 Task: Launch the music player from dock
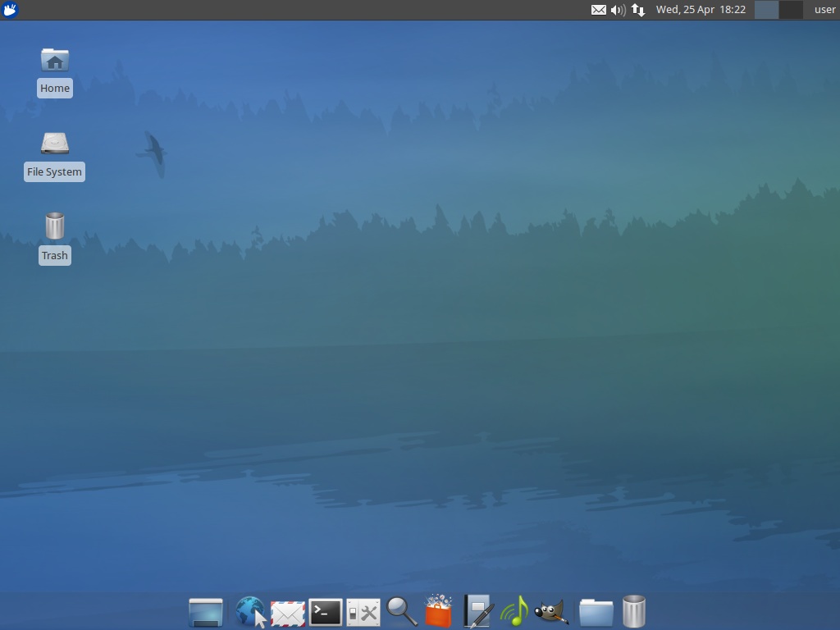[x=514, y=611]
